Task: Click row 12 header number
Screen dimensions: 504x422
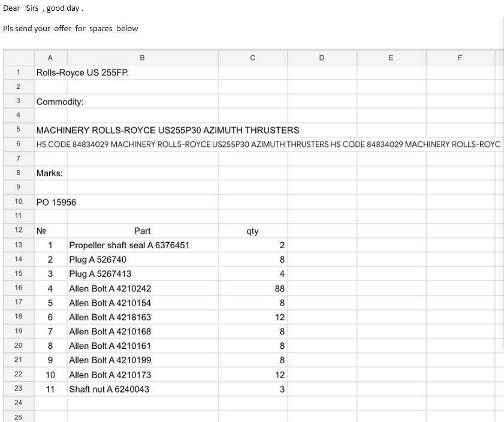Action: click(18, 231)
